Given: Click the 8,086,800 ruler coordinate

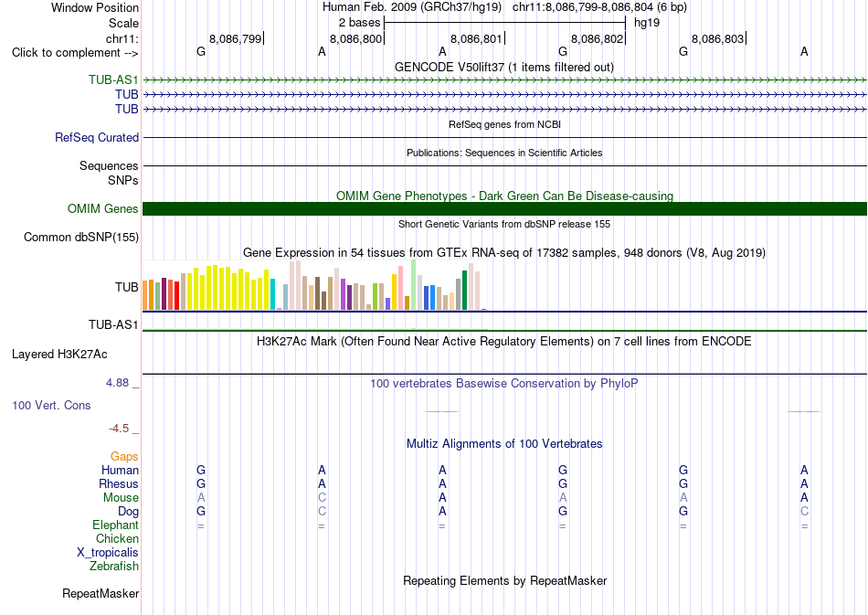Looking at the screenshot, I should point(356,38).
